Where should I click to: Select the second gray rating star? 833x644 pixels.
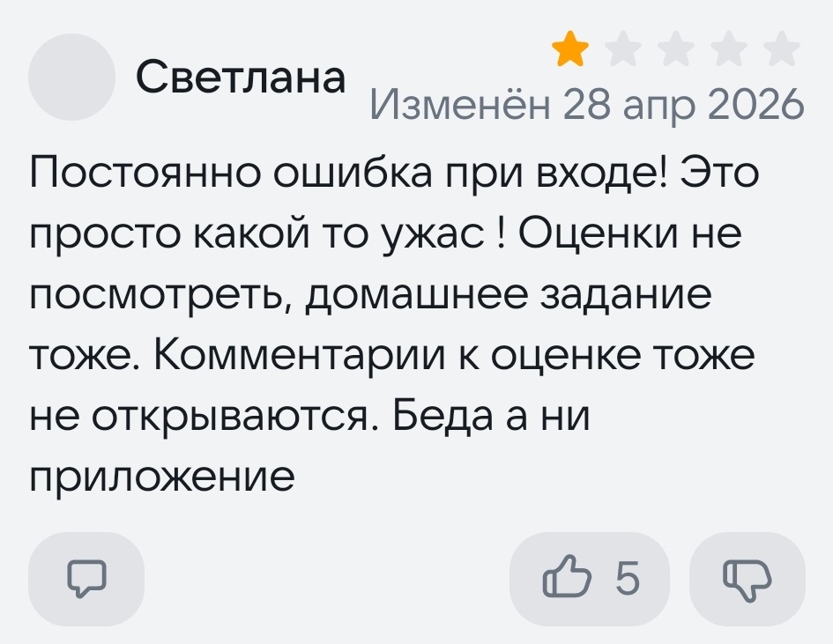(624, 48)
